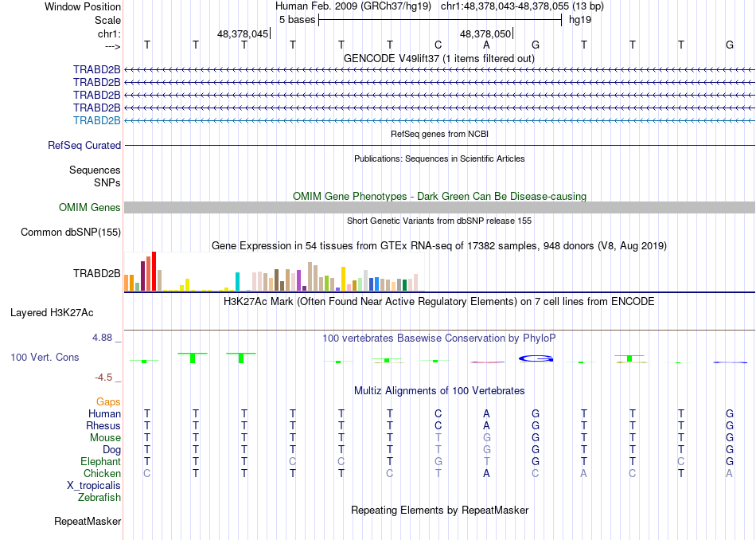Viewport: 756px width, 540px height.
Task: Click the 48,378,045 position marker
Action: click(243, 33)
